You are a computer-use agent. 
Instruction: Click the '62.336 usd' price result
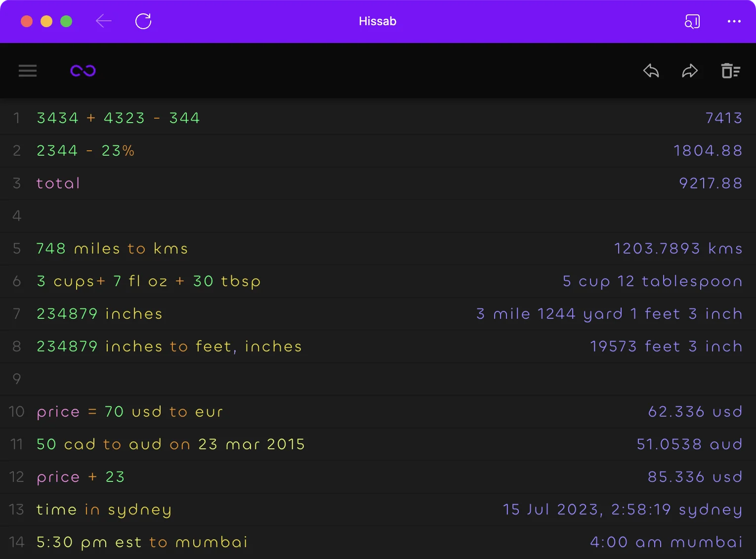pos(695,412)
